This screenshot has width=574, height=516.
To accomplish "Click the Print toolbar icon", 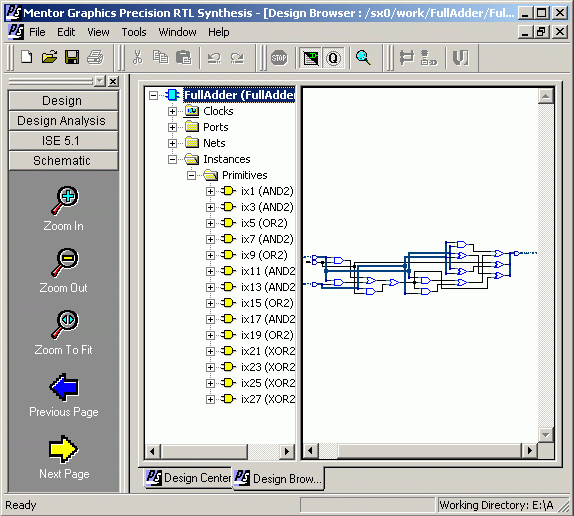I will [95, 57].
